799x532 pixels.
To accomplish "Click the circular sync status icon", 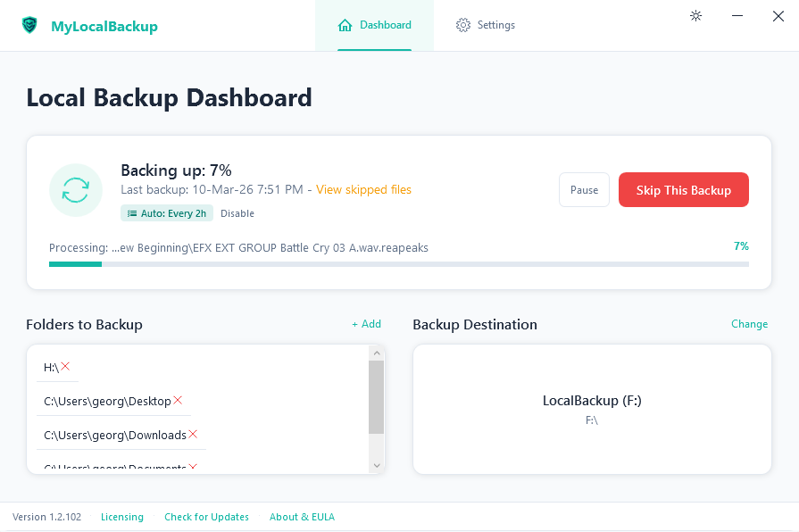I will click(x=76, y=190).
